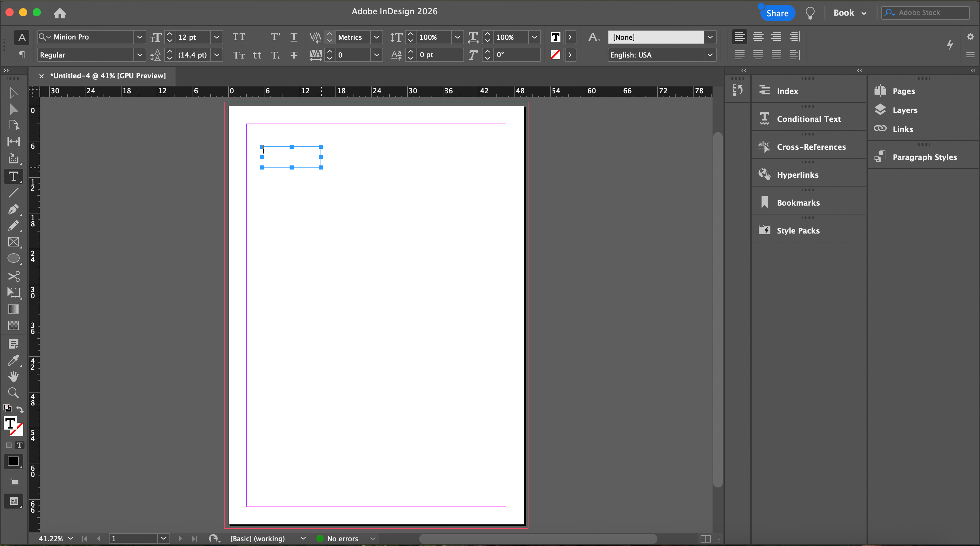Click the Line tool

point(13,193)
